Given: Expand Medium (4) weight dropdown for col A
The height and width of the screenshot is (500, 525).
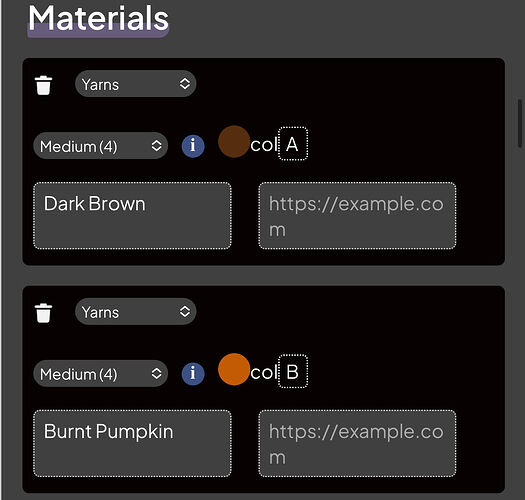Looking at the screenshot, I should [x=100, y=146].
